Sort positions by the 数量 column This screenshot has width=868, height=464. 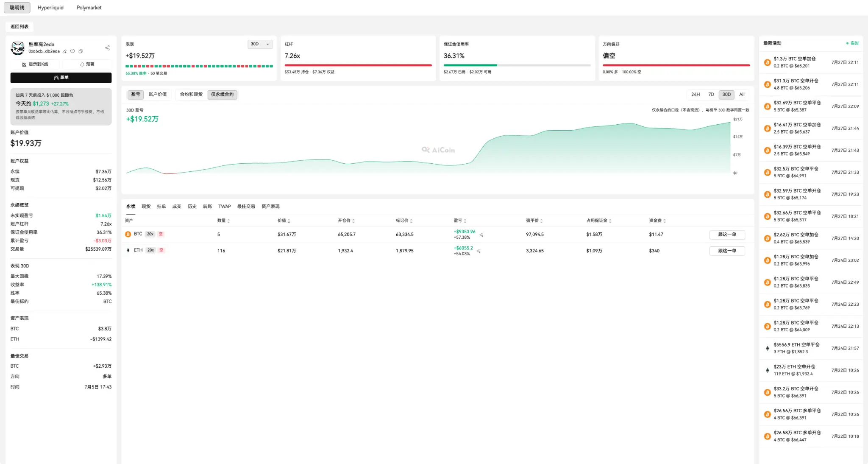tap(223, 221)
